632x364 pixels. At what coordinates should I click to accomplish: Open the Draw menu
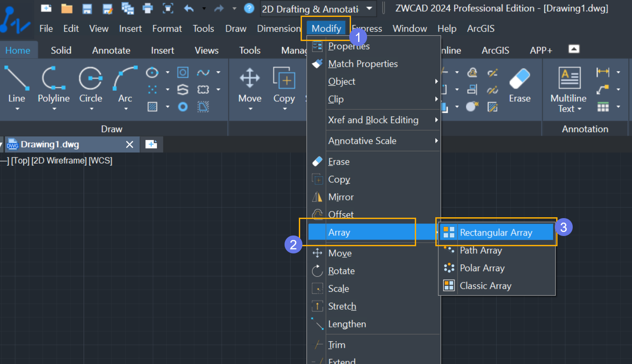click(x=235, y=29)
